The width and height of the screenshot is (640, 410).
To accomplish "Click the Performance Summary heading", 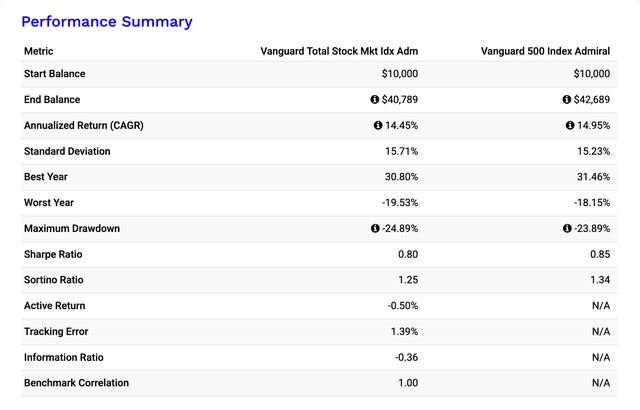I will 107,22.
